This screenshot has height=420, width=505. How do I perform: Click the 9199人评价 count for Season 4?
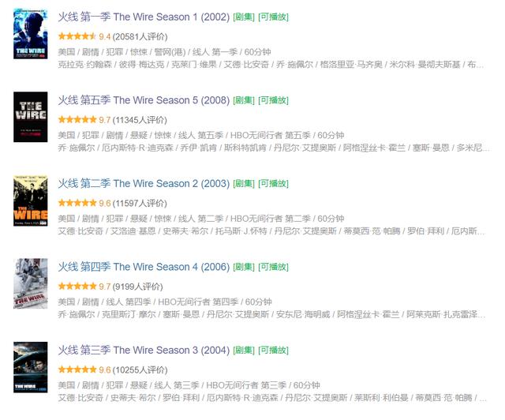[x=138, y=287]
